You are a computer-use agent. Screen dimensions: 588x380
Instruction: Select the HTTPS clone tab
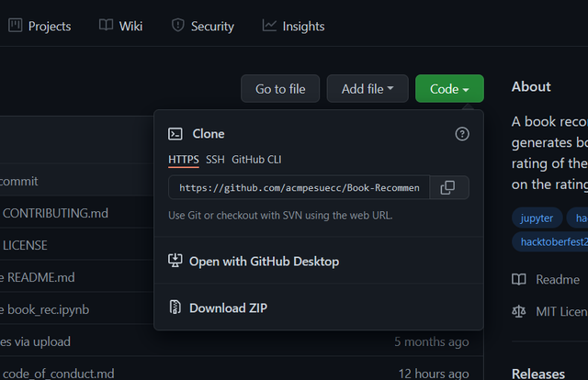tap(184, 160)
